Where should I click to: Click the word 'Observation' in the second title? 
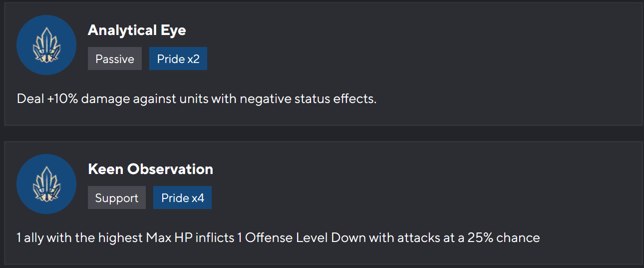coord(170,169)
